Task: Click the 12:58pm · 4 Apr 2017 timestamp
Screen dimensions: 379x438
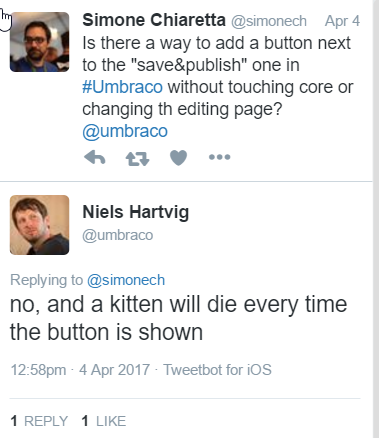Action: pos(80,370)
